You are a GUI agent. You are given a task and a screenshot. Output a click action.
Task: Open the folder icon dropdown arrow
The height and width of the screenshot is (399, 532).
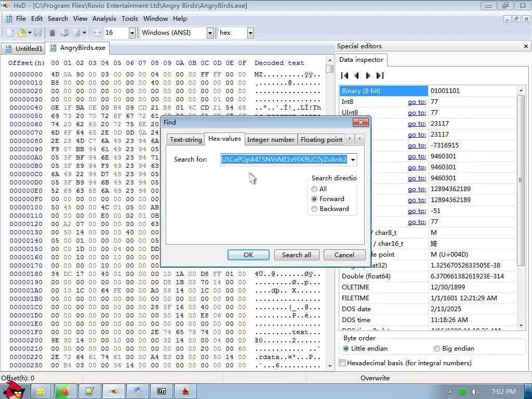click(x=30, y=33)
